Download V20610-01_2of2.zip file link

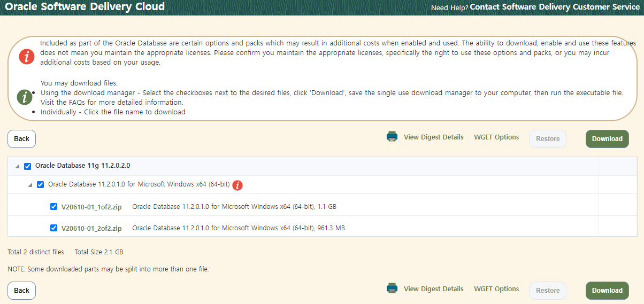(x=91, y=228)
